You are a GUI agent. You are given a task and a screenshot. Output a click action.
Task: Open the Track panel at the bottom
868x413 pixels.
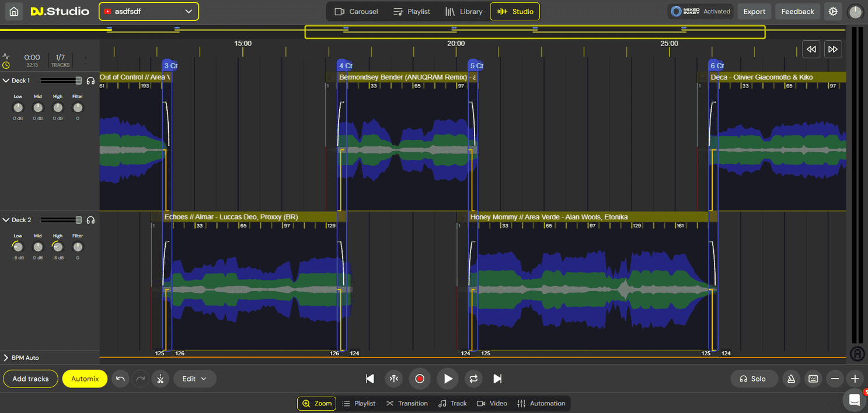coord(452,403)
